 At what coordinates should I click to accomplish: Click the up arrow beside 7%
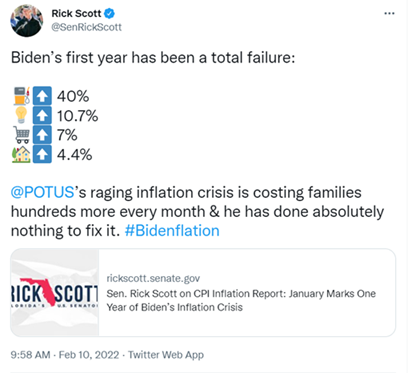click(42, 135)
